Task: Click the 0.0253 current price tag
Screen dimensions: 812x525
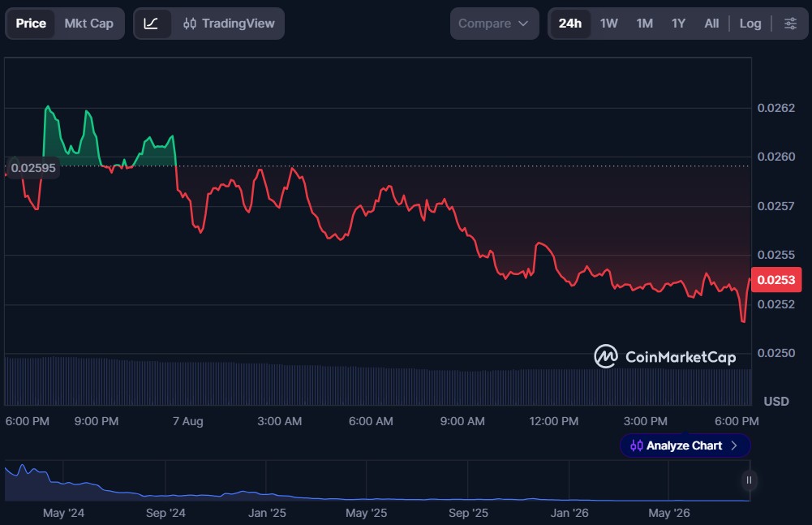Action: [775, 280]
